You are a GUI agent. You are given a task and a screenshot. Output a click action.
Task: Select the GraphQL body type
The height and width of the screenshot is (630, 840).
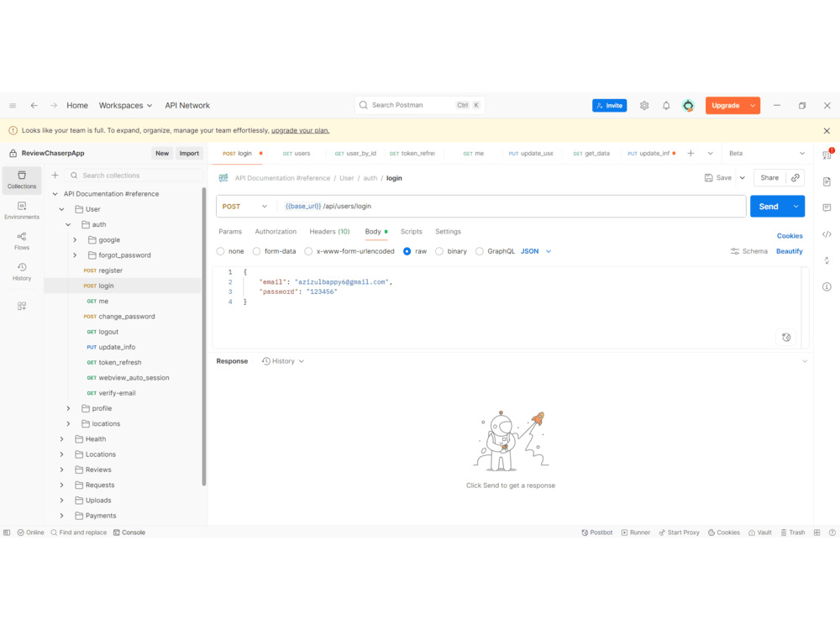click(480, 251)
